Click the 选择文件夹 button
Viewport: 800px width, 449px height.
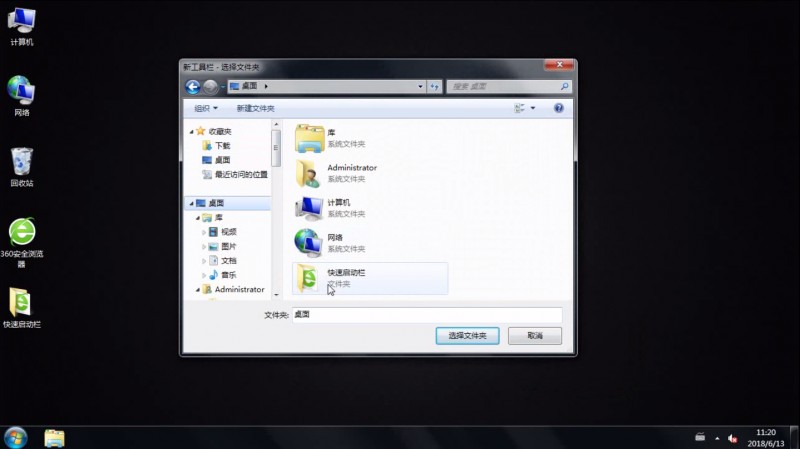pos(467,336)
